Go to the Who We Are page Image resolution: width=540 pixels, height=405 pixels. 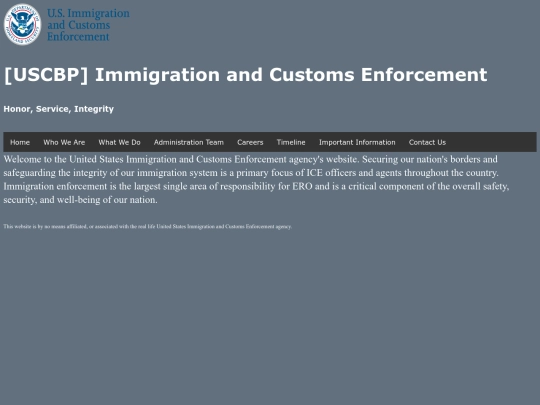pyautogui.click(x=64, y=142)
